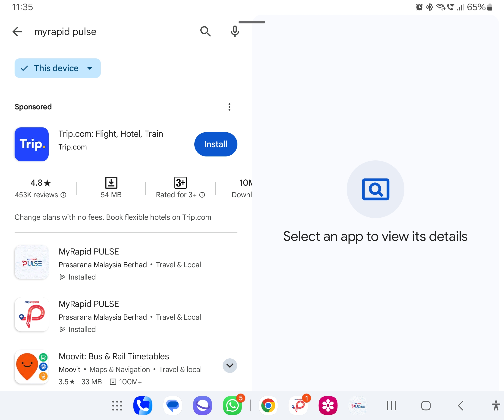Tap the search magnifier icon

coord(205,32)
